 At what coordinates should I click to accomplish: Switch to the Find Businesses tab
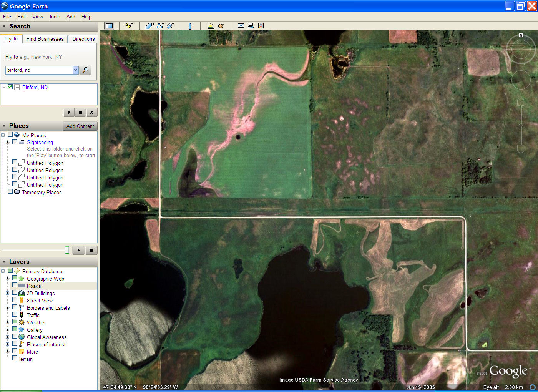click(x=45, y=39)
